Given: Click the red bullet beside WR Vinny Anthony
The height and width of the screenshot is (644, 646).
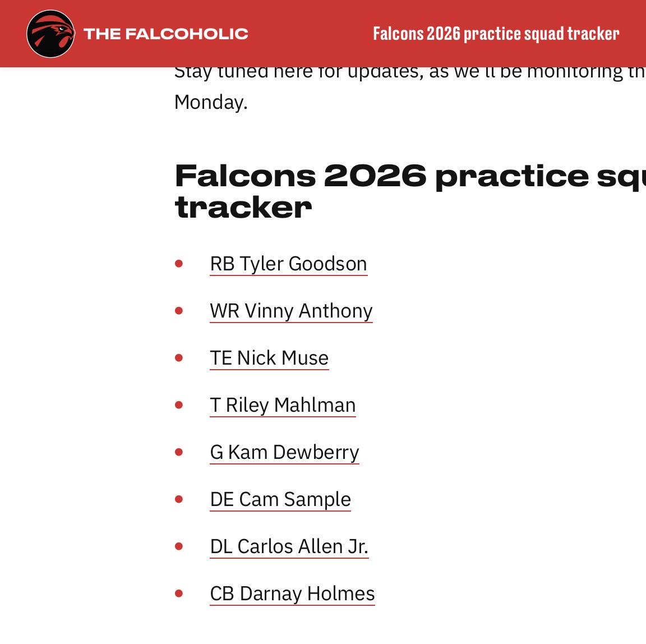Looking at the screenshot, I should 179,311.
